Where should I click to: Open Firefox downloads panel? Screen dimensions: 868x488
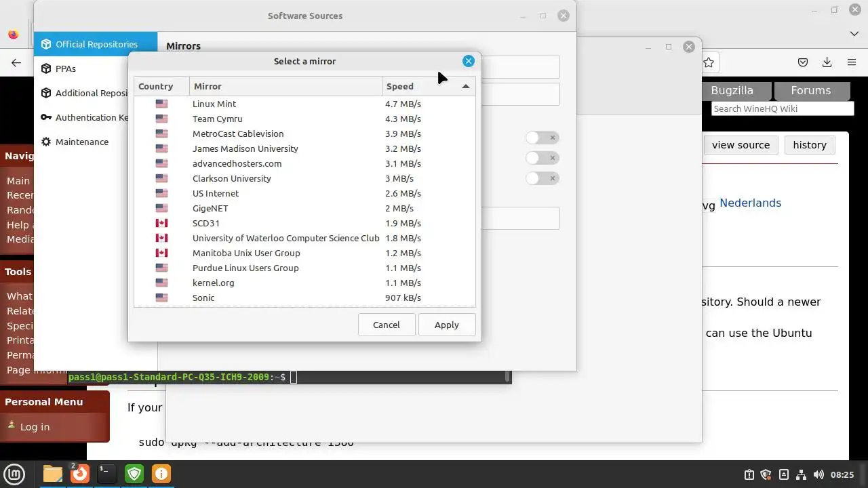(827, 62)
